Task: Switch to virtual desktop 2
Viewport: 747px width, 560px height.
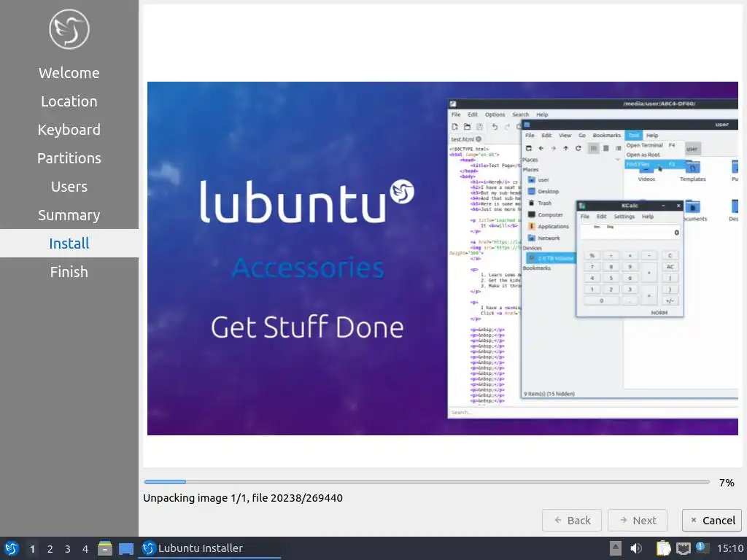Action: click(x=50, y=549)
